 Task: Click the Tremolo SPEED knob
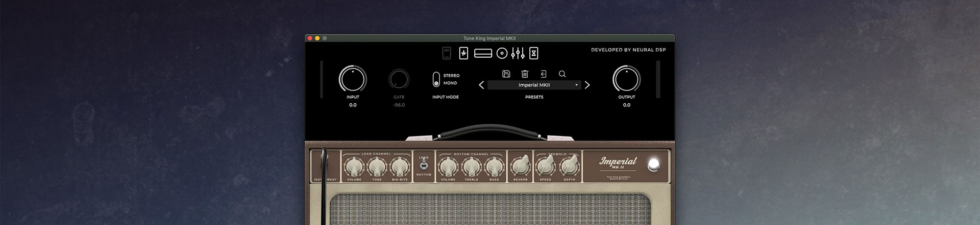tap(545, 166)
